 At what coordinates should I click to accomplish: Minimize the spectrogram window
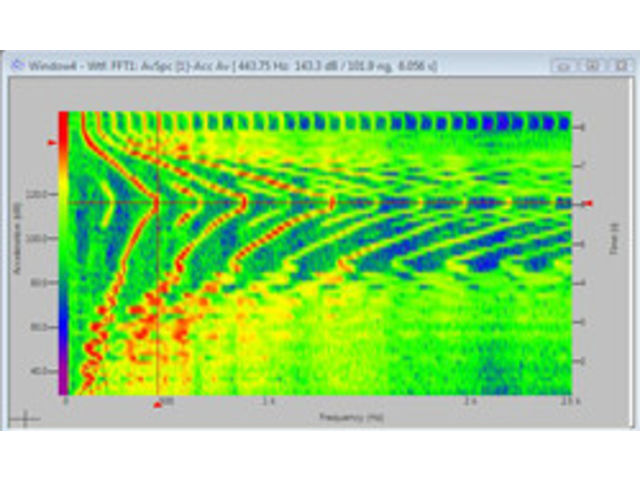pyautogui.click(x=565, y=65)
